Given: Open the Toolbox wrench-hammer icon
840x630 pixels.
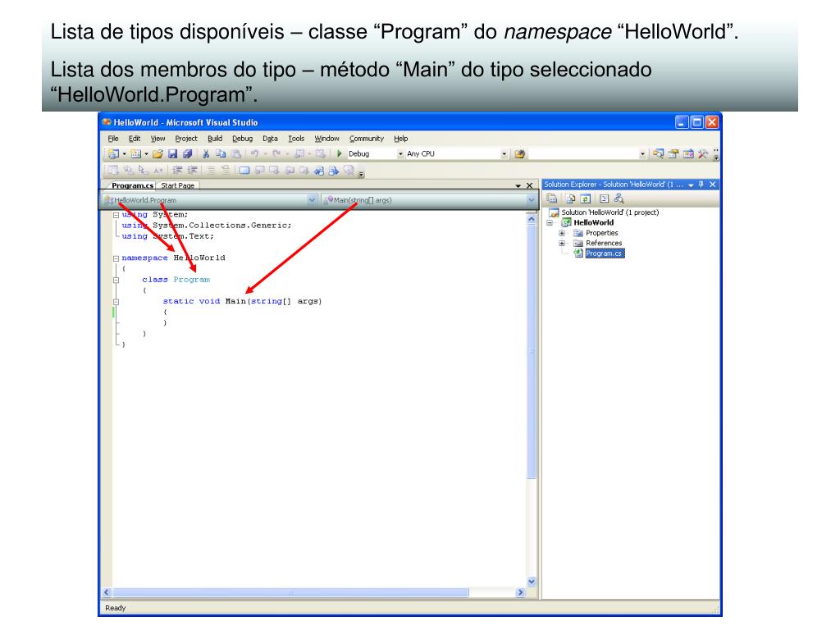Looking at the screenshot, I should pos(703,153).
